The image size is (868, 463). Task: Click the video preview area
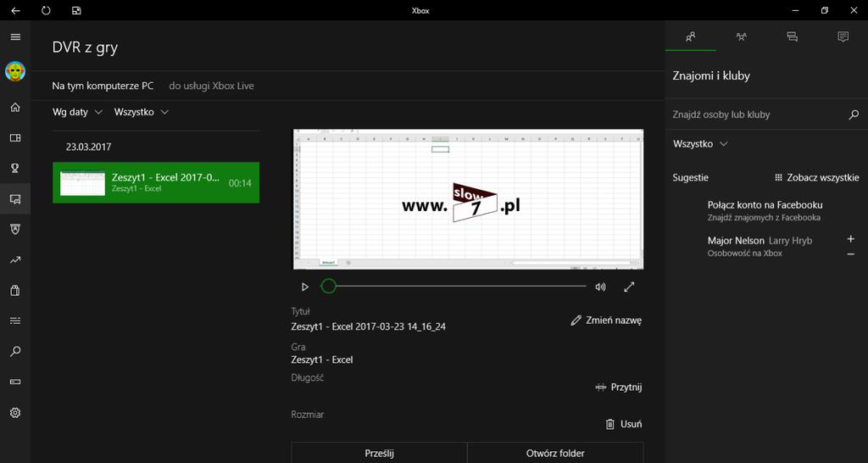click(x=468, y=199)
